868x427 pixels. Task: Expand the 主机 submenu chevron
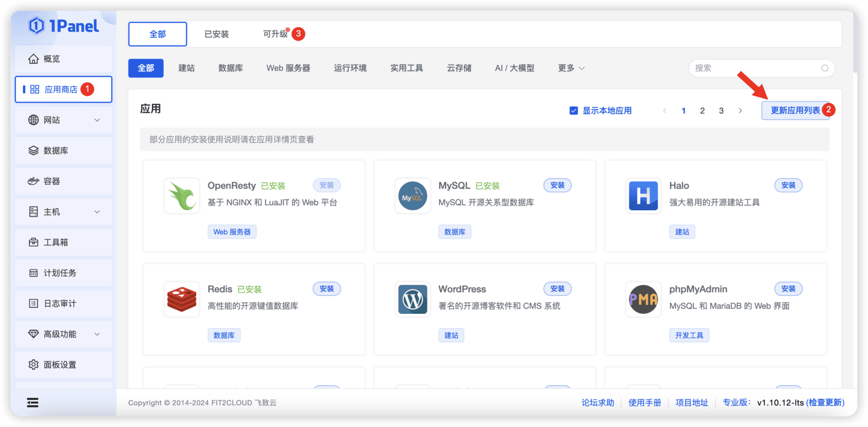(97, 212)
